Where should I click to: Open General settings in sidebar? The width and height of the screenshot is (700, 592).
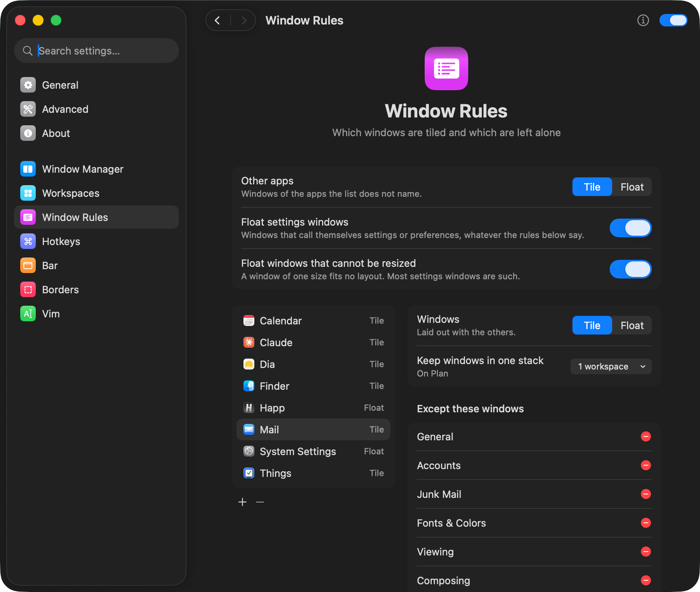[x=96, y=85]
